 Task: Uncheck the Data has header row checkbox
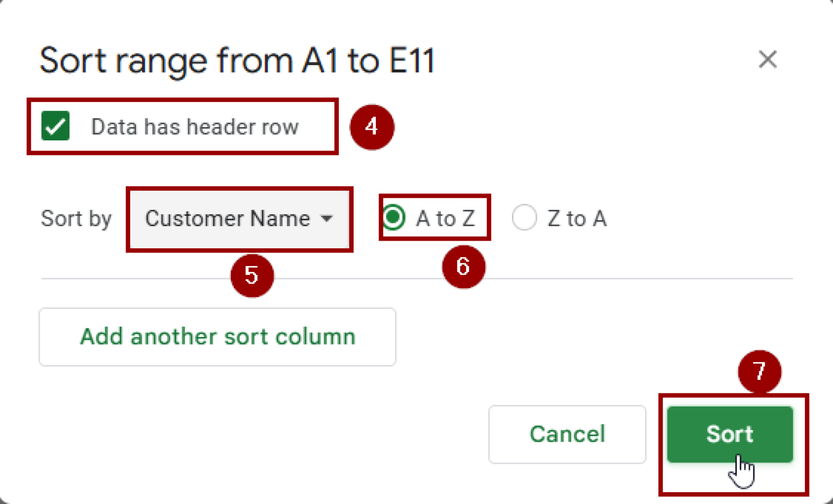click(x=55, y=126)
